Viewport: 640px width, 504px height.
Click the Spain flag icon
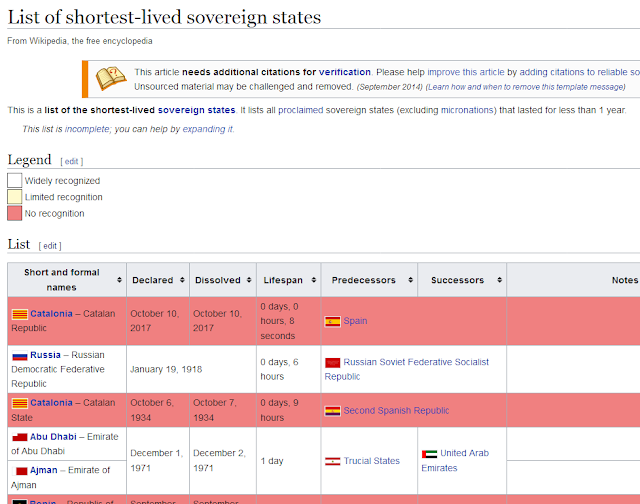point(332,322)
